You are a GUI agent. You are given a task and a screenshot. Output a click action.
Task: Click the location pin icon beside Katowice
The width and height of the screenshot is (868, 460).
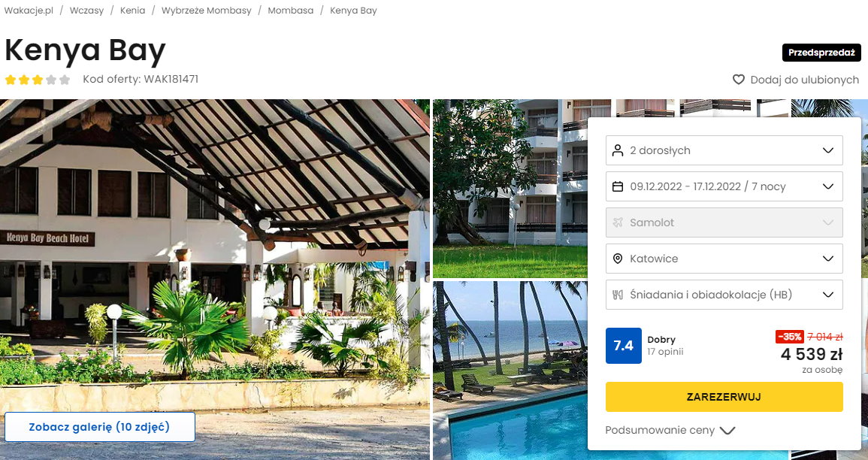(618, 259)
